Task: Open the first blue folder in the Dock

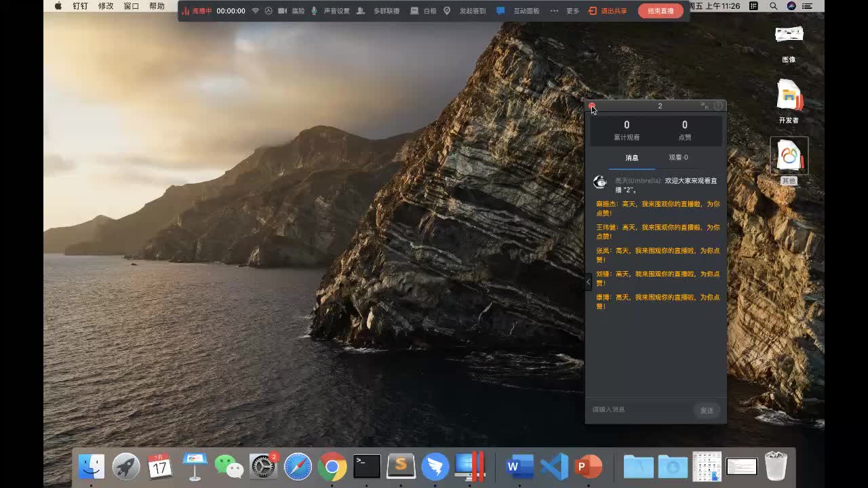Action: 638,466
